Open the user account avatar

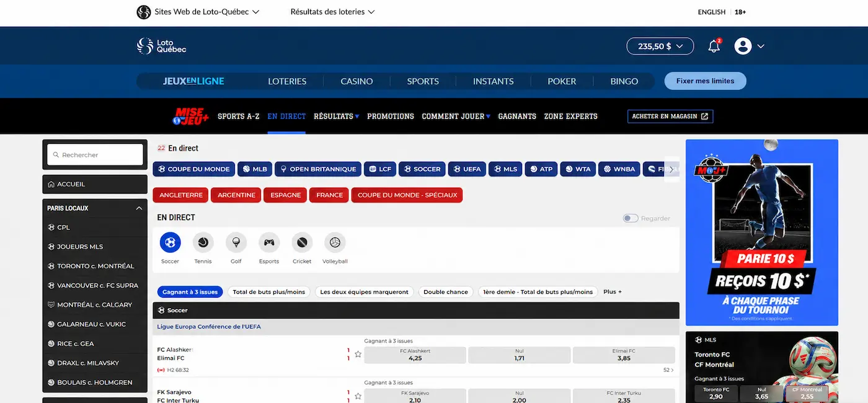743,46
